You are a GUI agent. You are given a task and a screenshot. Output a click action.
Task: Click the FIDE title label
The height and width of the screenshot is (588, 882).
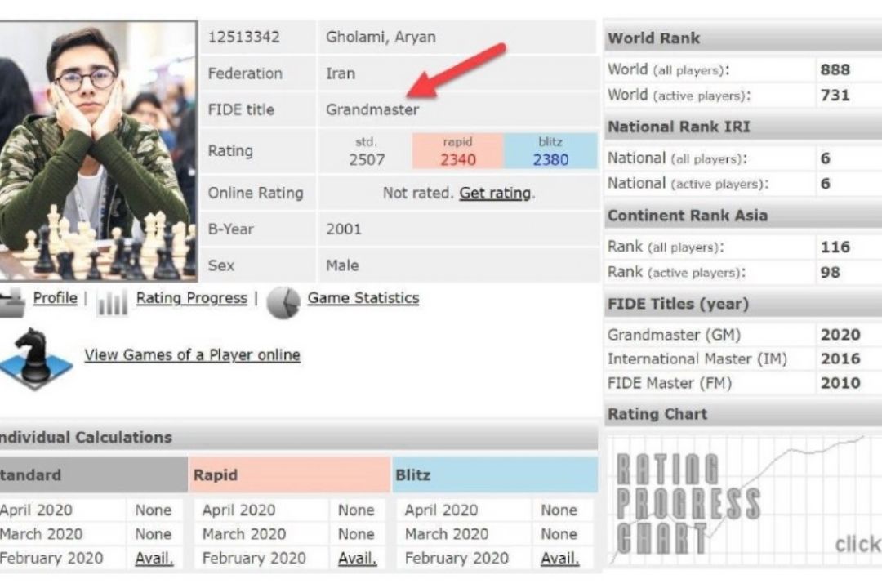[241, 109]
